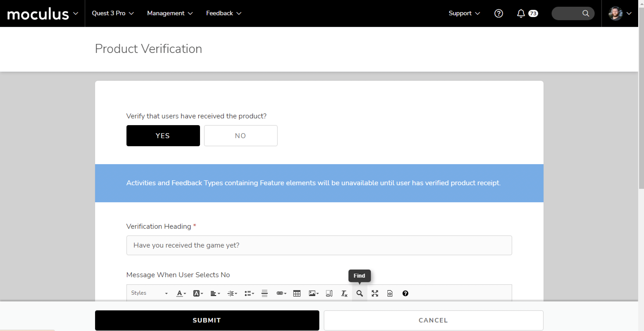Open the Styles dropdown in editor

coord(149,293)
